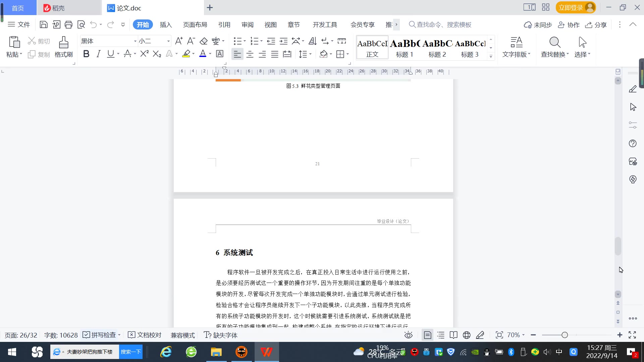Expand the font name dropdown 黑体

tap(135, 41)
